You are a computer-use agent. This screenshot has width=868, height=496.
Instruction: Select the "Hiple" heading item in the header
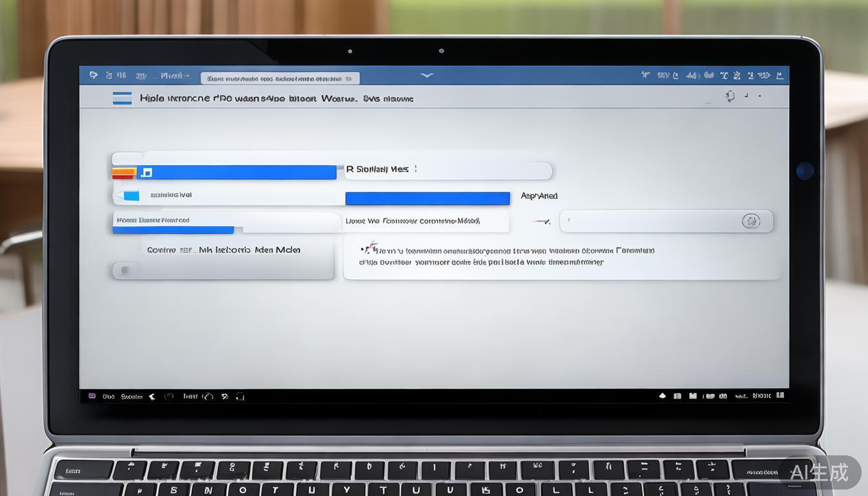click(152, 99)
